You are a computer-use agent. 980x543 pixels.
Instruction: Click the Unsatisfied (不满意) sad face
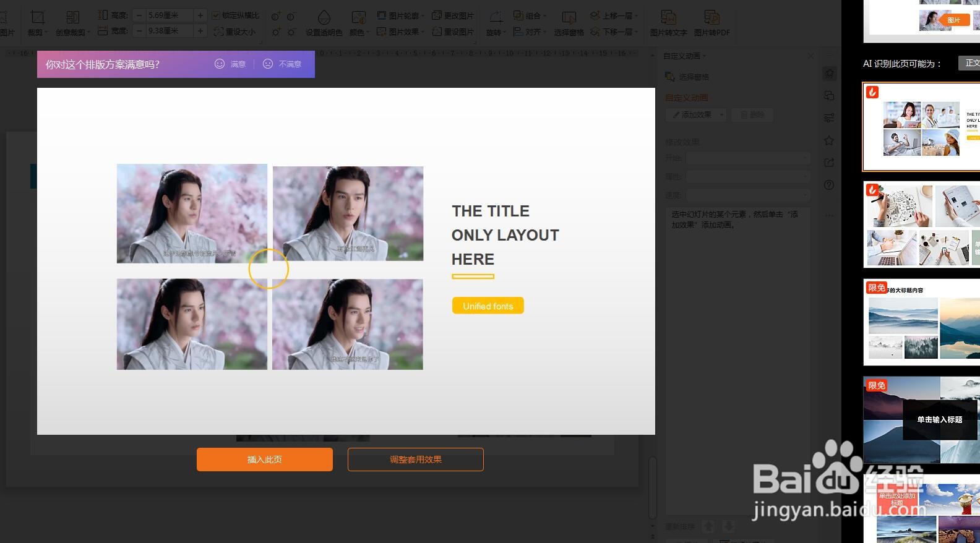pyautogui.click(x=268, y=64)
